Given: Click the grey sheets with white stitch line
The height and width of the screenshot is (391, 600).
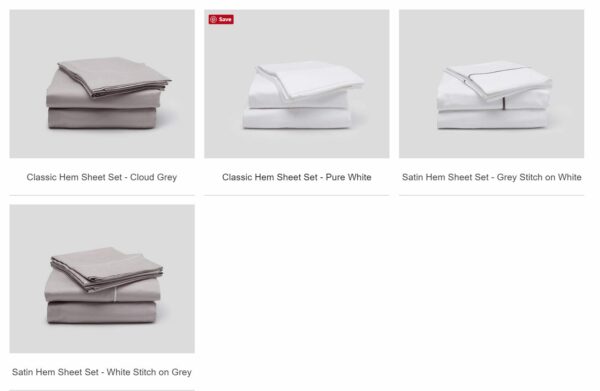Looking at the screenshot, I should click(103, 285).
